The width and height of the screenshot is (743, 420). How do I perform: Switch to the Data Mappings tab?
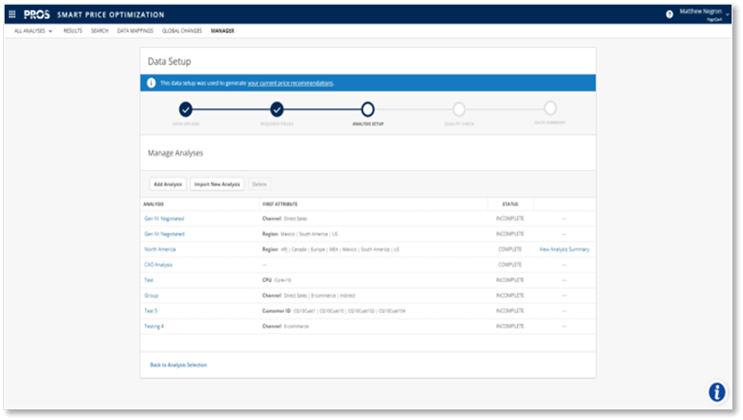(x=135, y=31)
